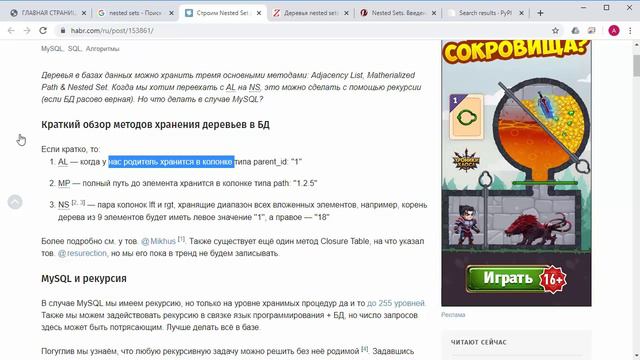Bookmark this page with star icon
The height and width of the screenshot is (360, 640).
point(555,31)
